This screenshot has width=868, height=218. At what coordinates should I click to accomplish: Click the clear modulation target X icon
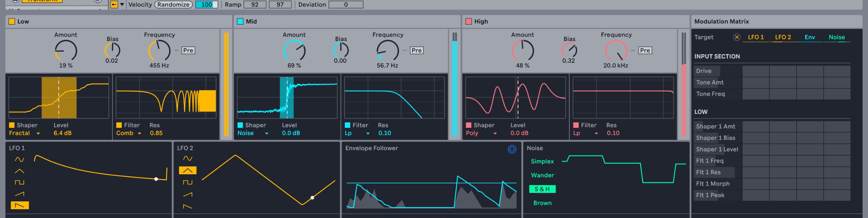(x=736, y=37)
